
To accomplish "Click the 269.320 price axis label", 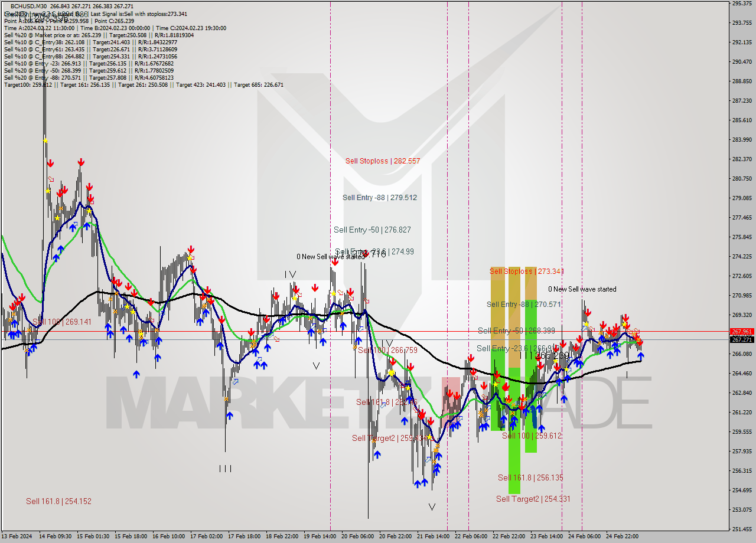I will [742, 315].
